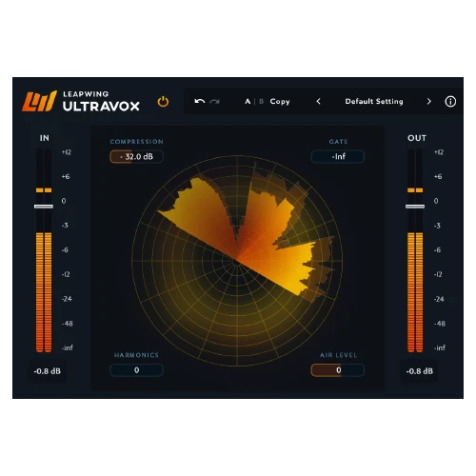
Task: Click the GATE label
Action: [x=338, y=142]
